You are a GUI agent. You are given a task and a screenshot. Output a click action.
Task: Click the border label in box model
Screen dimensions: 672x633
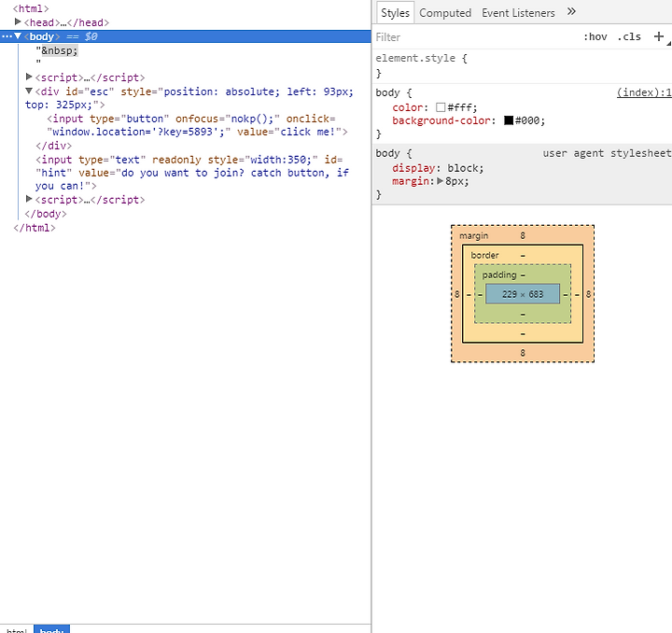pyautogui.click(x=484, y=256)
